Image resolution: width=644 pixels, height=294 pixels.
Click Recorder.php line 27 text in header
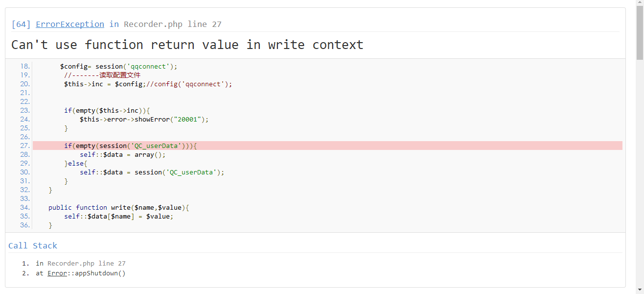pos(172,24)
